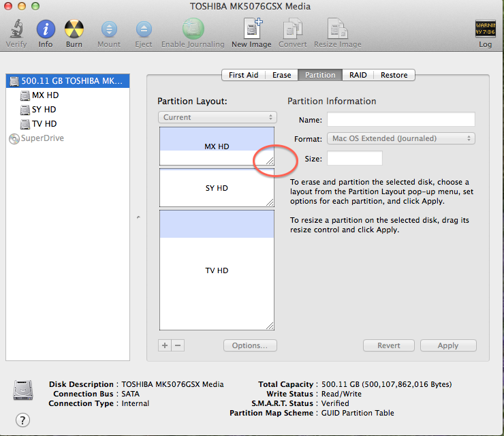Select TV HD volume in the sidebar
The height and width of the screenshot is (436, 504).
point(68,124)
